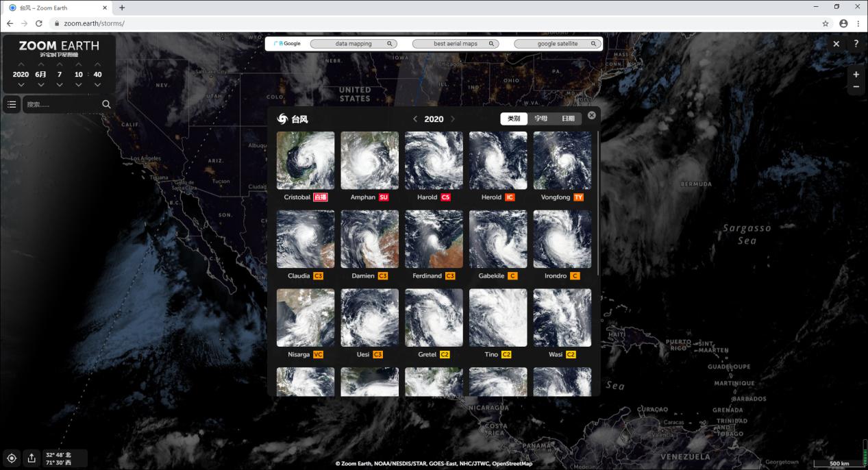This screenshot has width=868, height=470.
Task: Increase the hour with the up arrow
Action: pos(79,65)
